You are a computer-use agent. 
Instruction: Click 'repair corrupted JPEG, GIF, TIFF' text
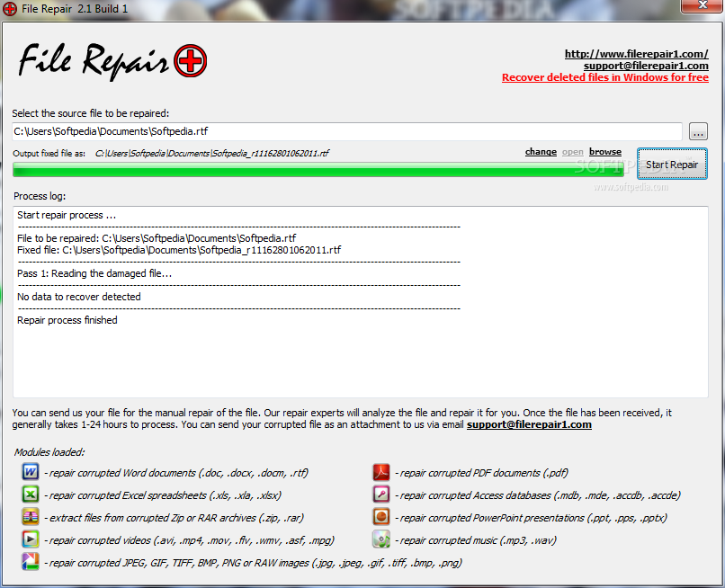click(x=254, y=563)
